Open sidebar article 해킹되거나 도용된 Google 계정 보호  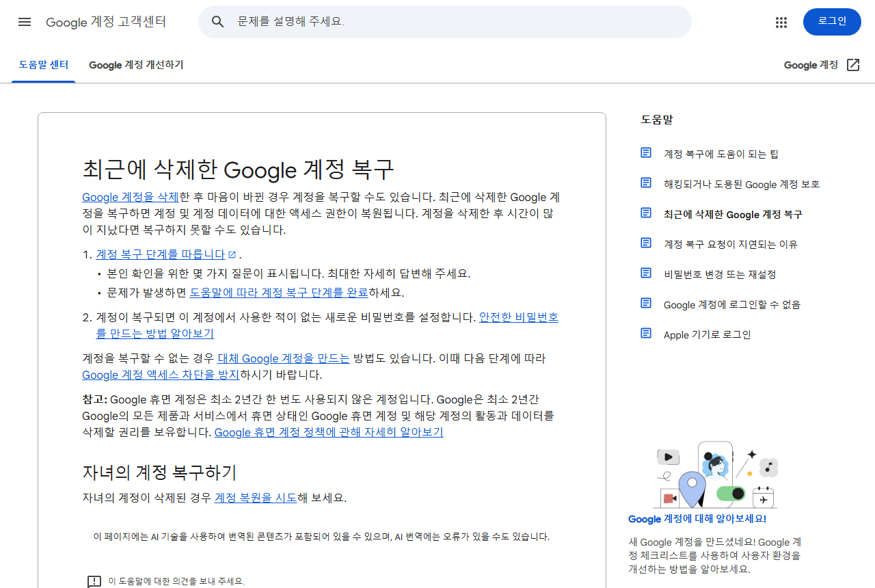click(742, 185)
